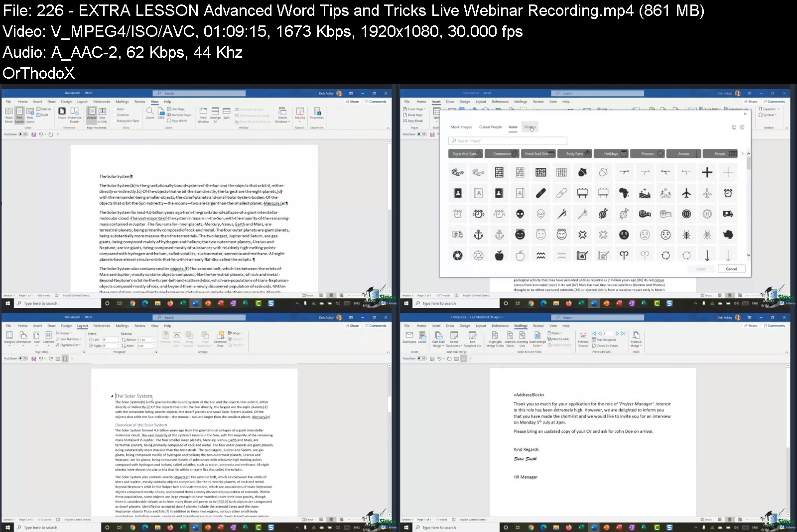This screenshot has width=797, height=532.
Task: Click Preview Results in bottom-right Mailings ribbon
Action: tap(583, 339)
